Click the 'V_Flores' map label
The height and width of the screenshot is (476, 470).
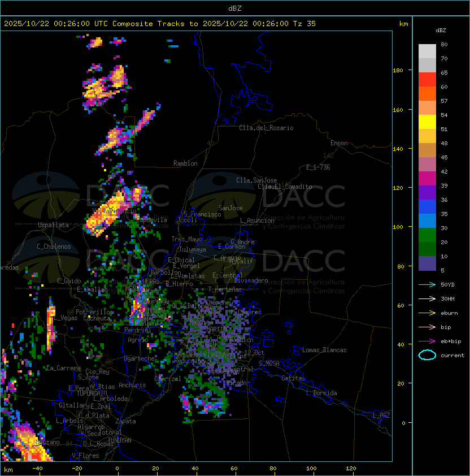coord(85,456)
